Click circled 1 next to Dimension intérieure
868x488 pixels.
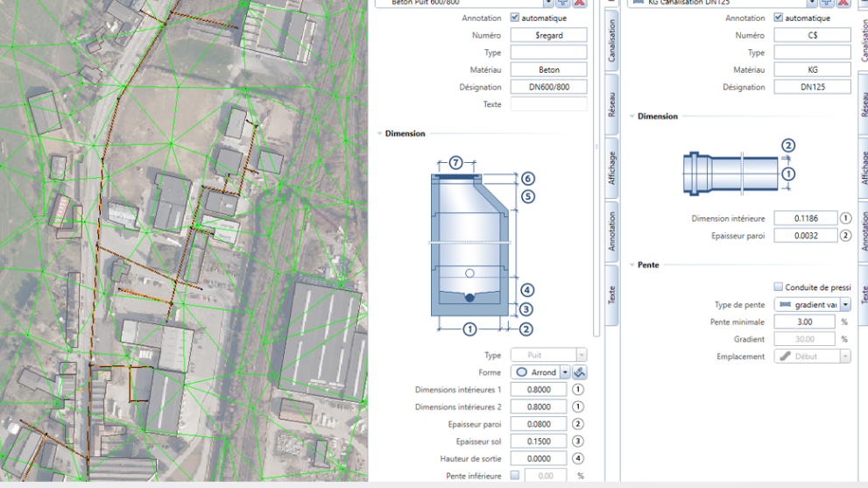[x=845, y=218]
